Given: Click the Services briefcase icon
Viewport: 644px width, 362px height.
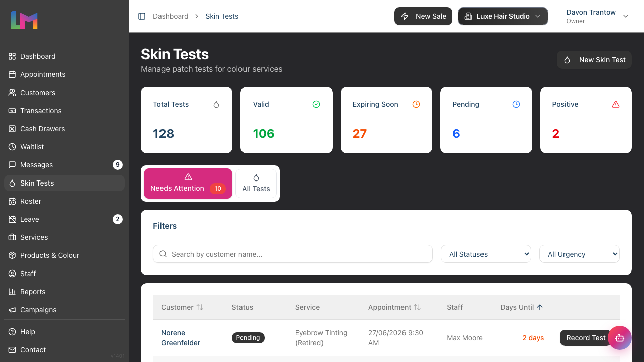Looking at the screenshot, I should click(12, 237).
